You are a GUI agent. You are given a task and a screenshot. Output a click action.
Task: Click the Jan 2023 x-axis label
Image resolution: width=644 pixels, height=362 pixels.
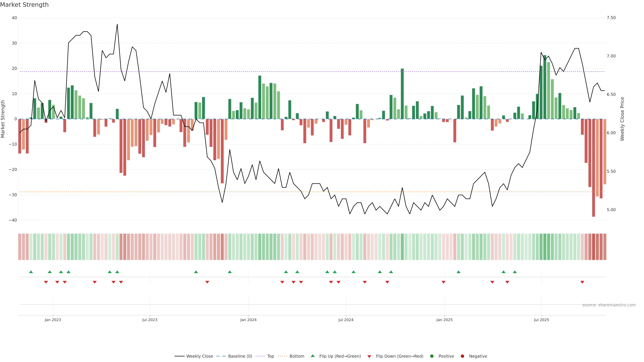(53, 320)
